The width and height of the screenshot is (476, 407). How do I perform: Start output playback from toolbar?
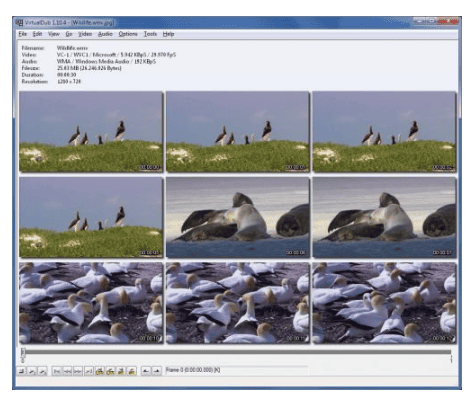[43, 371]
